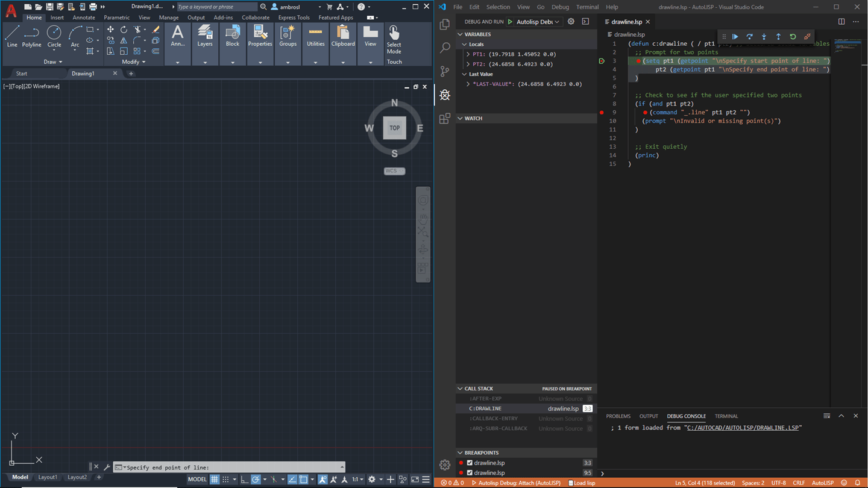
Task: Click Step Into in the debug toolbar
Action: tap(764, 37)
